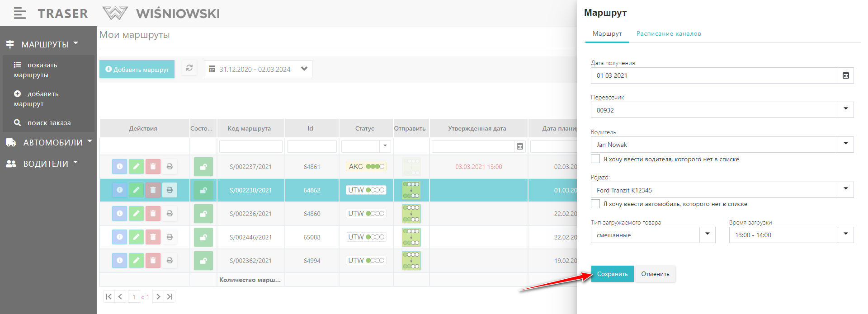
Task: Enable checkbox for driver not in list
Action: tap(595, 159)
